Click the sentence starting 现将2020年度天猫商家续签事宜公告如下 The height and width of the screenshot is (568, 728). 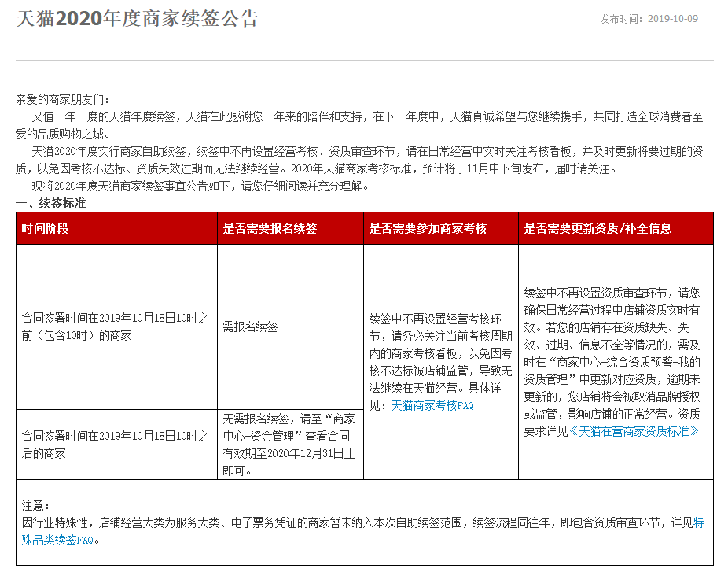[x=201, y=186]
